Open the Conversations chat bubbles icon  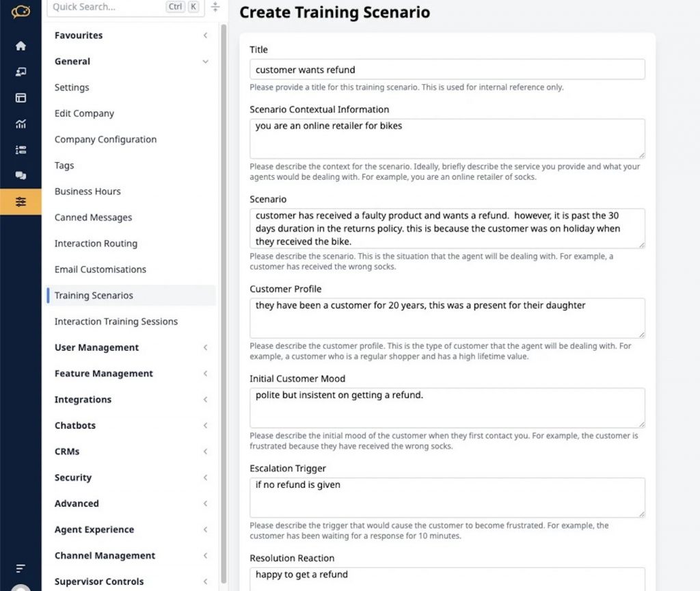(x=20, y=176)
